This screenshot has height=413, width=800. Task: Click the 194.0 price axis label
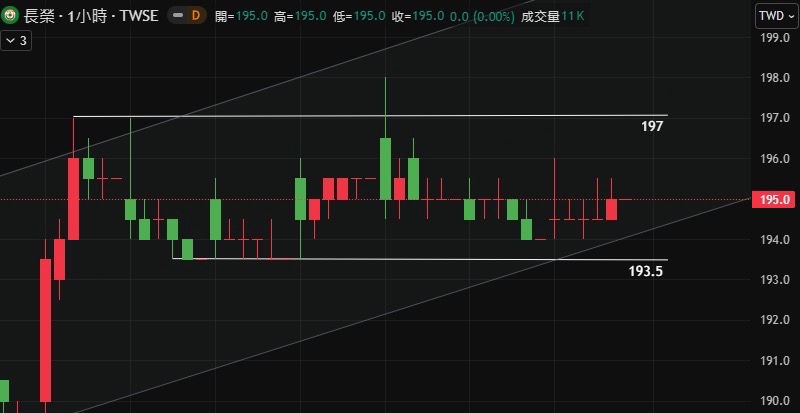pyautogui.click(x=774, y=239)
